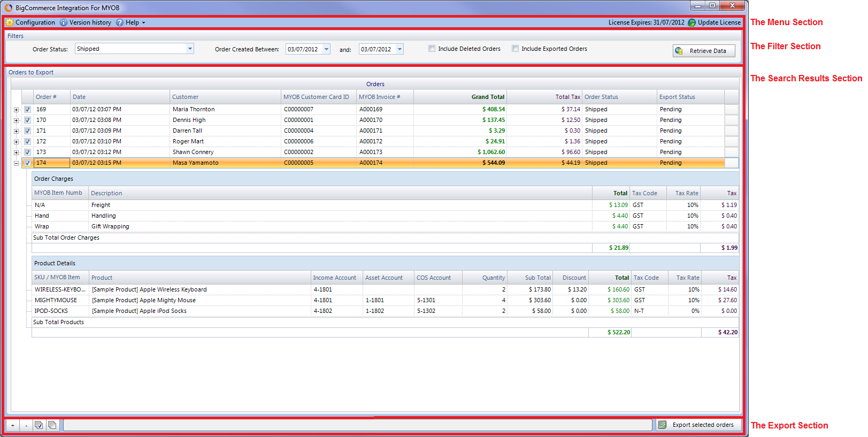Click the Help question mark icon

click(x=120, y=22)
